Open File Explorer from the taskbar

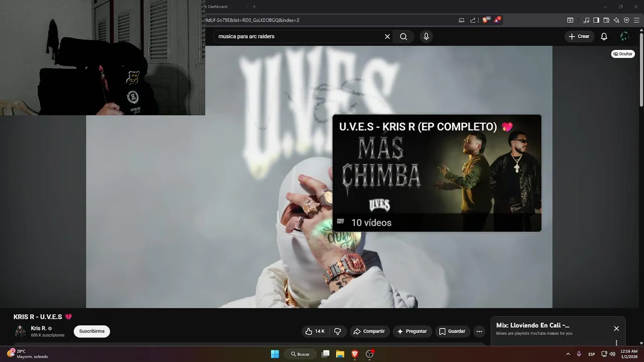(x=340, y=354)
